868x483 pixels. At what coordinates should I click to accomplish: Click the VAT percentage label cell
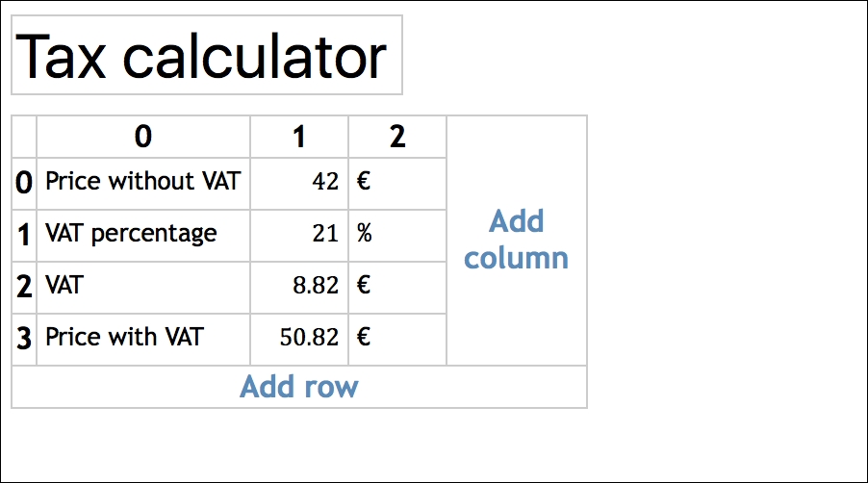tap(143, 234)
